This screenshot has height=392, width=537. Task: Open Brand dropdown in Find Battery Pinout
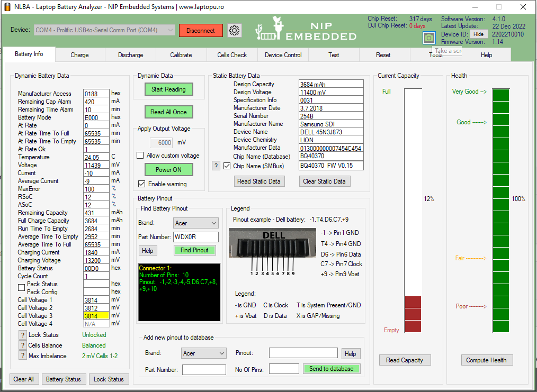point(196,223)
